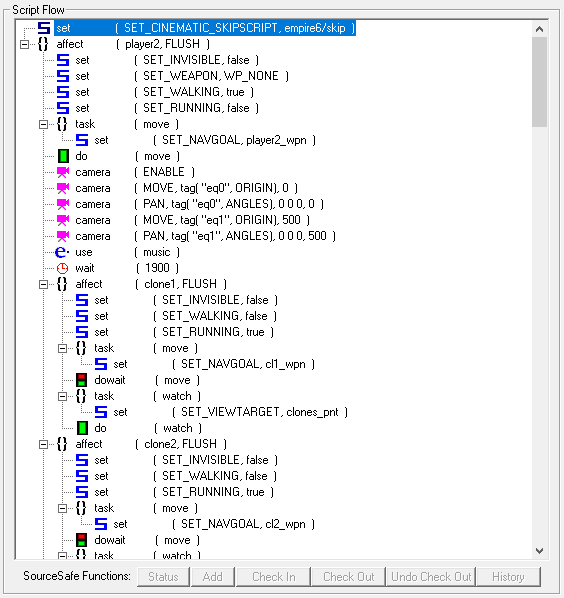Click the scrollbar up arrow
This screenshot has width=564, height=598.
[x=539, y=29]
